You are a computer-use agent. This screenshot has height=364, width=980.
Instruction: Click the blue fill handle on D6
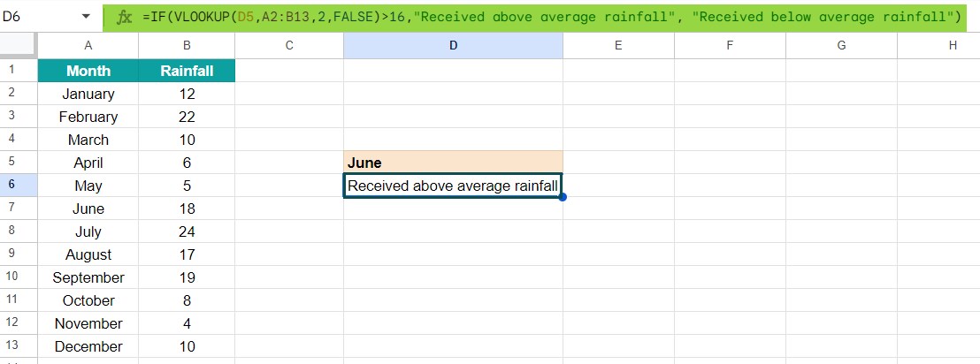tap(563, 197)
